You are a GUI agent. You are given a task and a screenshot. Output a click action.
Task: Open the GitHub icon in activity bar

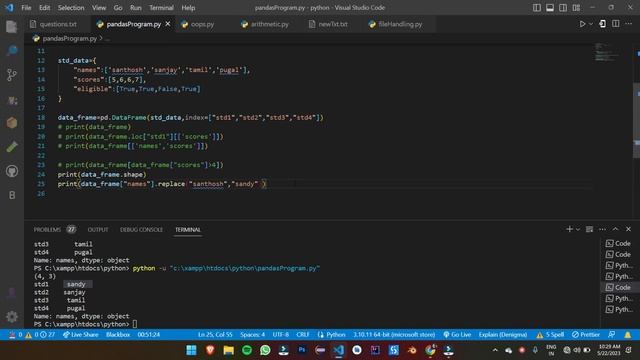coord(12,171)
